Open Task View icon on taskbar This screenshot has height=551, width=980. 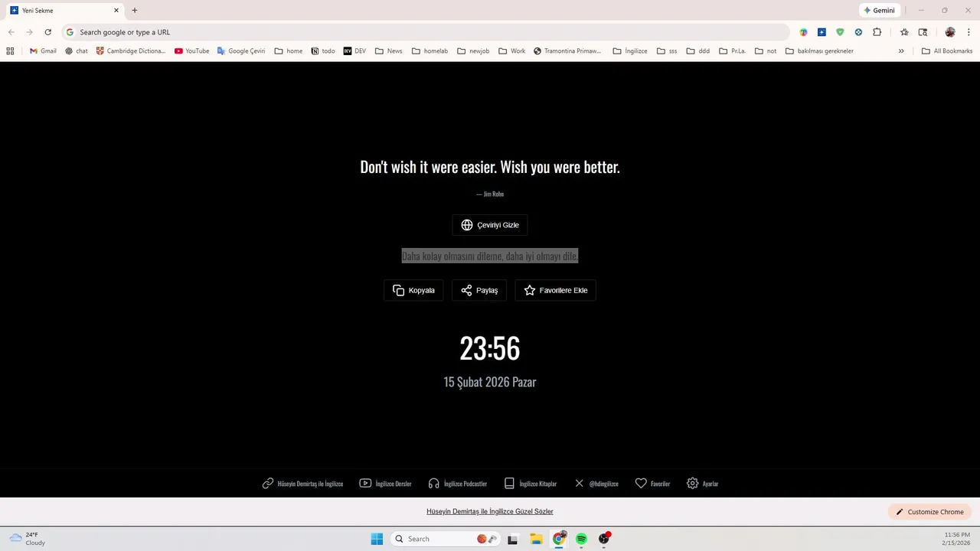(513, 539)
